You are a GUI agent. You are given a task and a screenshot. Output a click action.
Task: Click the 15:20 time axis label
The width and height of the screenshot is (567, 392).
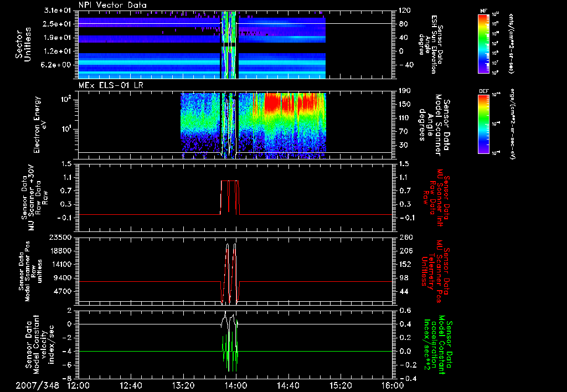[341, 385]
